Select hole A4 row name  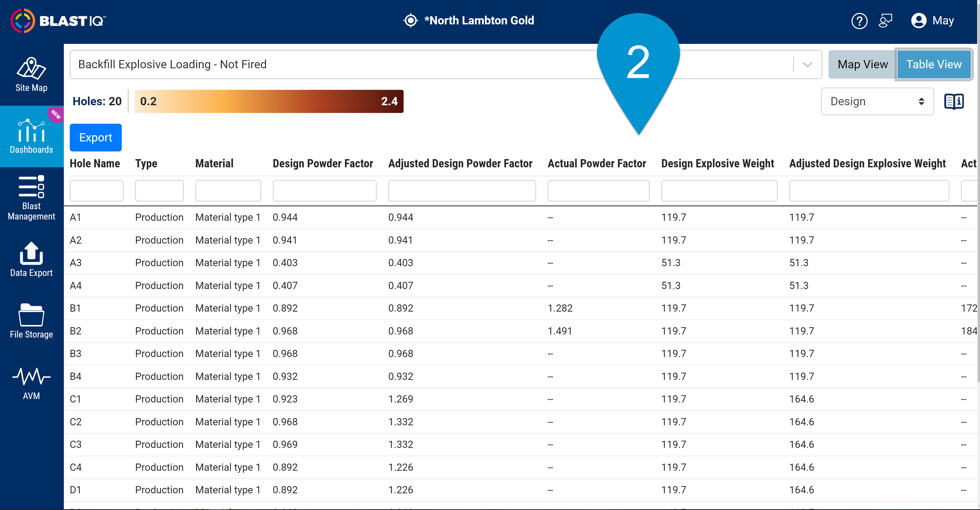75,285
